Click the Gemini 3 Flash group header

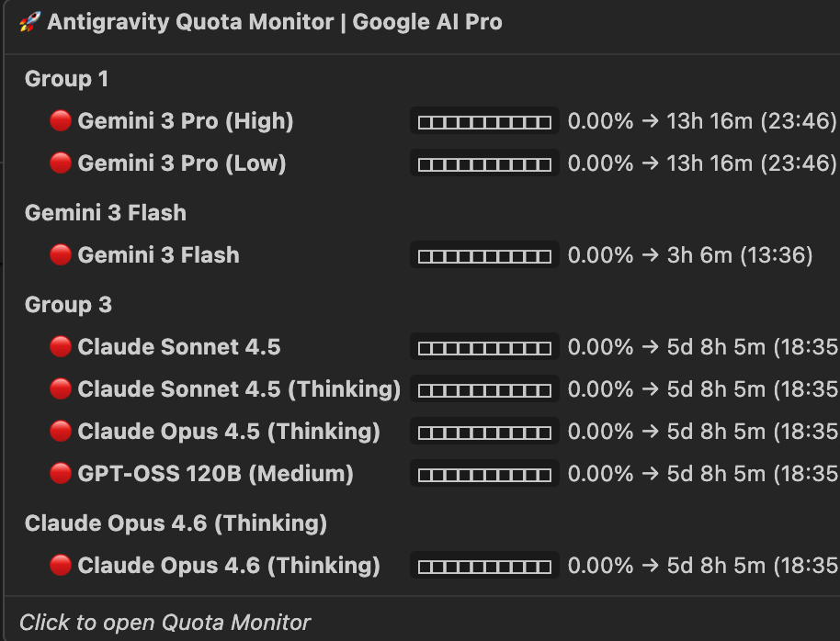coord(105,213)
